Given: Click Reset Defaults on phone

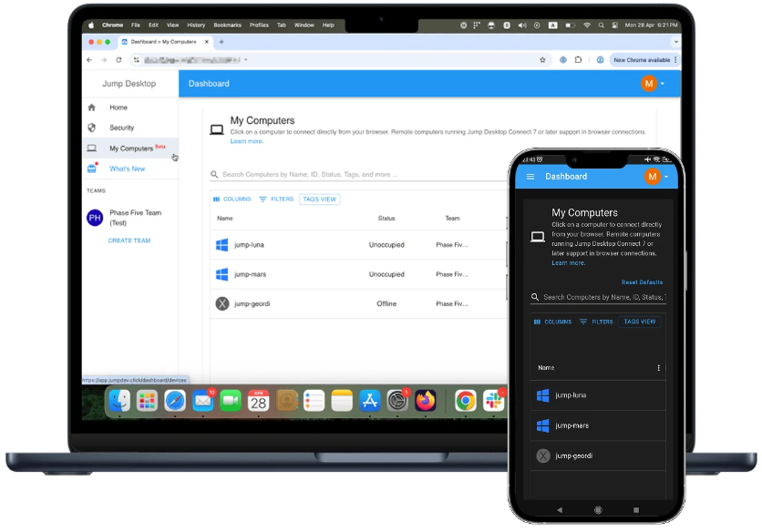Looking at the screenshot, I should (x=642, y=282).
